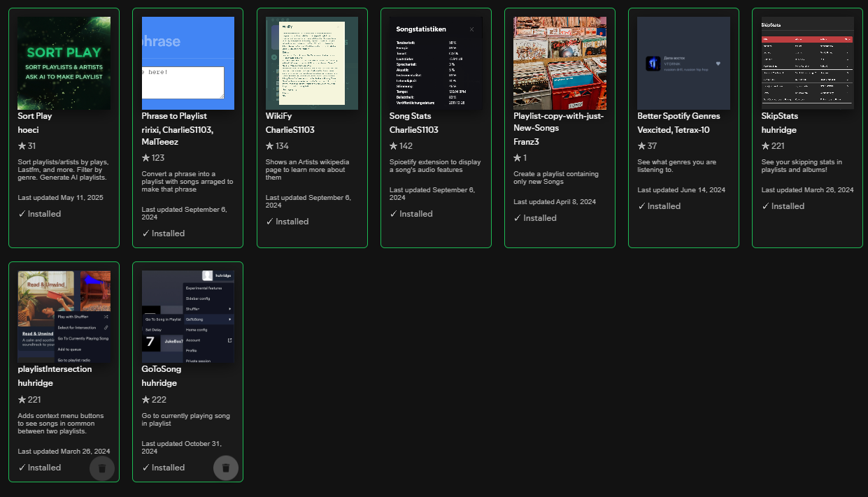Click the trash icon on the playlistIntersection card
Viewport: 868px width, 497px height.
point(102,468)
